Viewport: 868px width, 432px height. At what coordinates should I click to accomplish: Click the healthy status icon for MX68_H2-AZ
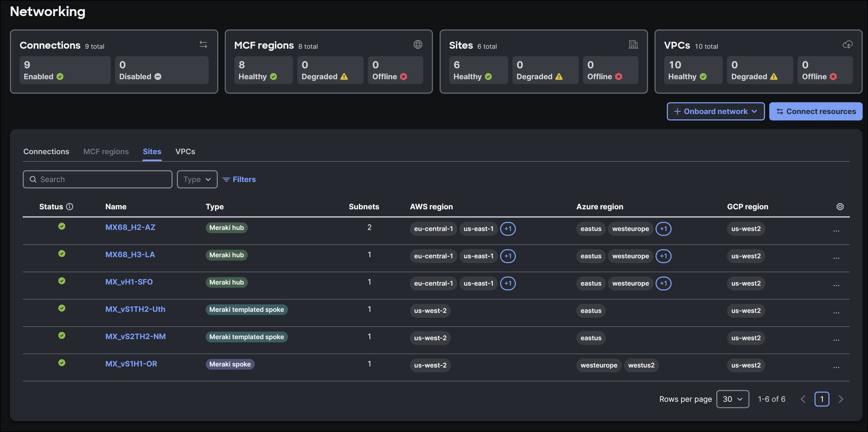coord(62,226)
